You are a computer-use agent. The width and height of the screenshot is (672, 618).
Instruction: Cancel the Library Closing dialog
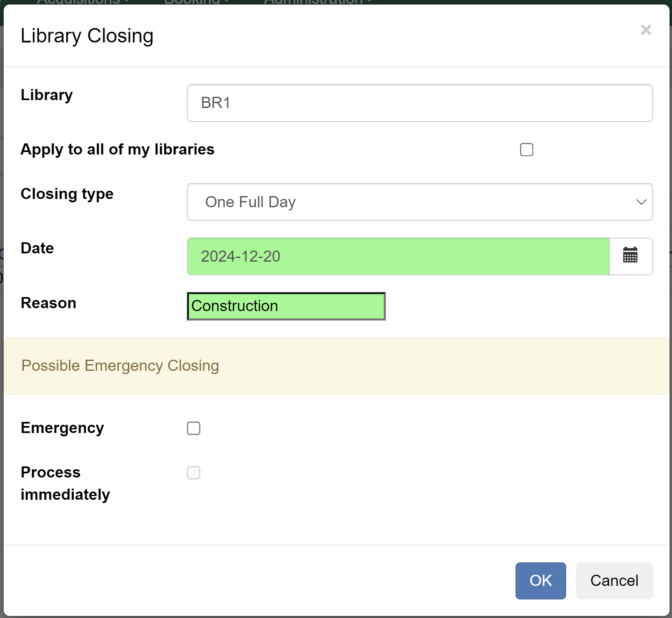pos(614,581)
